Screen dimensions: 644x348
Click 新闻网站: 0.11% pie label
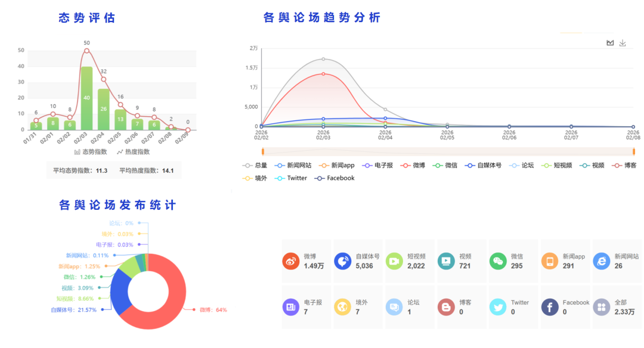(x=87, y=255)
